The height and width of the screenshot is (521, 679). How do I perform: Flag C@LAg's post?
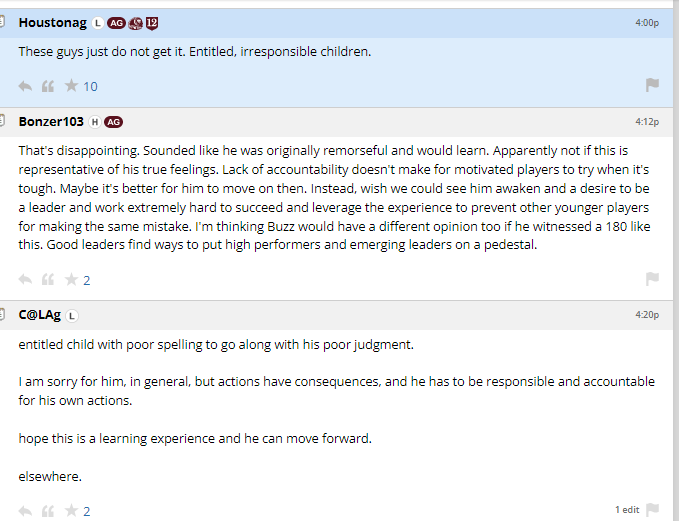pyautogui.click(x=652, y=510)
